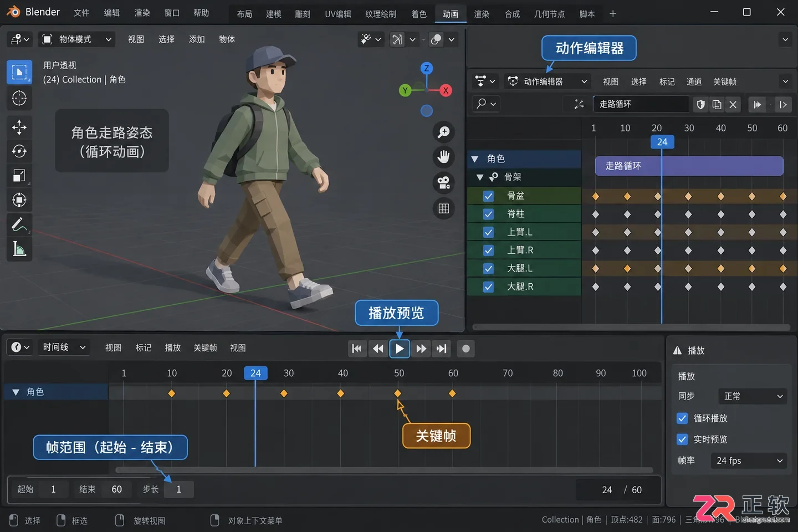Click the red X axis gizmo ball
Viewport: 798px width, 532px height.
(x=446, y=90)
